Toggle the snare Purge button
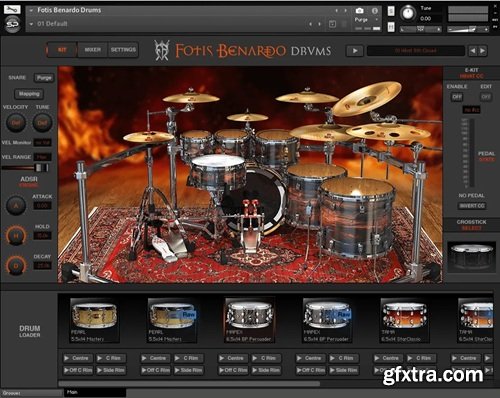The image size is (500, 398). pos(44,78)
